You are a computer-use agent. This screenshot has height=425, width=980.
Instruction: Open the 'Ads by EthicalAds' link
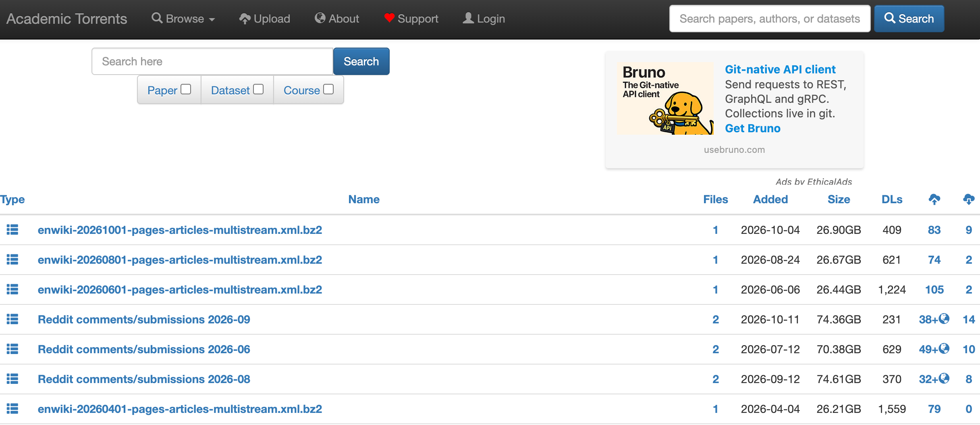click(x=814, y=181)
